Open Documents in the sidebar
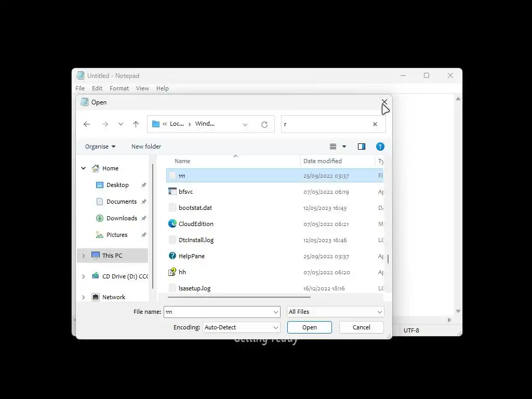The width and height of the screenshot is (532, 399). [122, 202]
